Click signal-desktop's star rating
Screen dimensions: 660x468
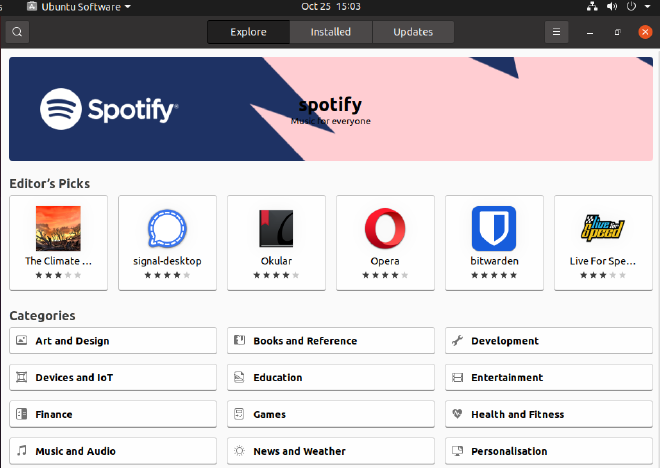point(167,275)
